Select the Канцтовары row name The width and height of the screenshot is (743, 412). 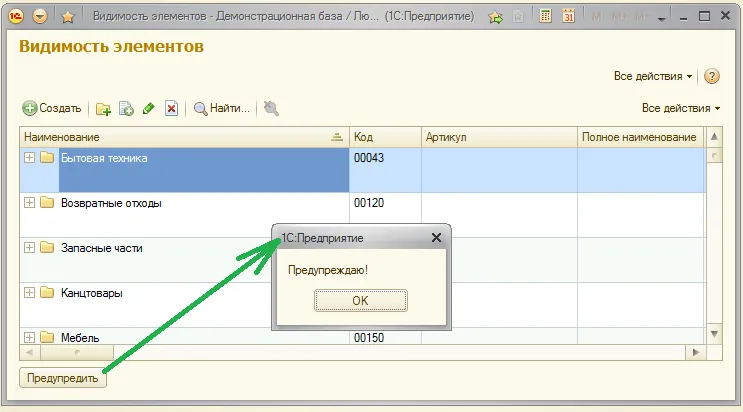[91, 293]
